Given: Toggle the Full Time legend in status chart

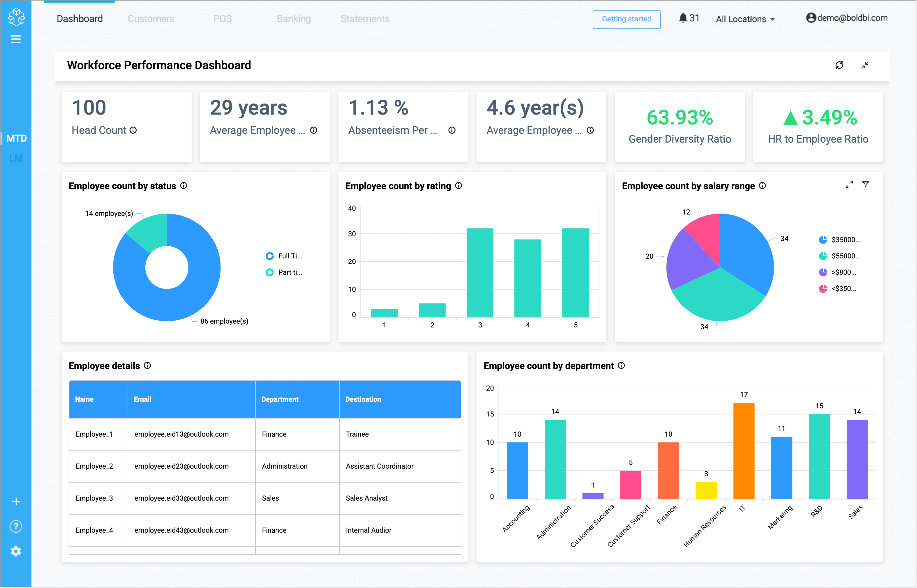Looking at the screenshot, I should pos(285,256).
